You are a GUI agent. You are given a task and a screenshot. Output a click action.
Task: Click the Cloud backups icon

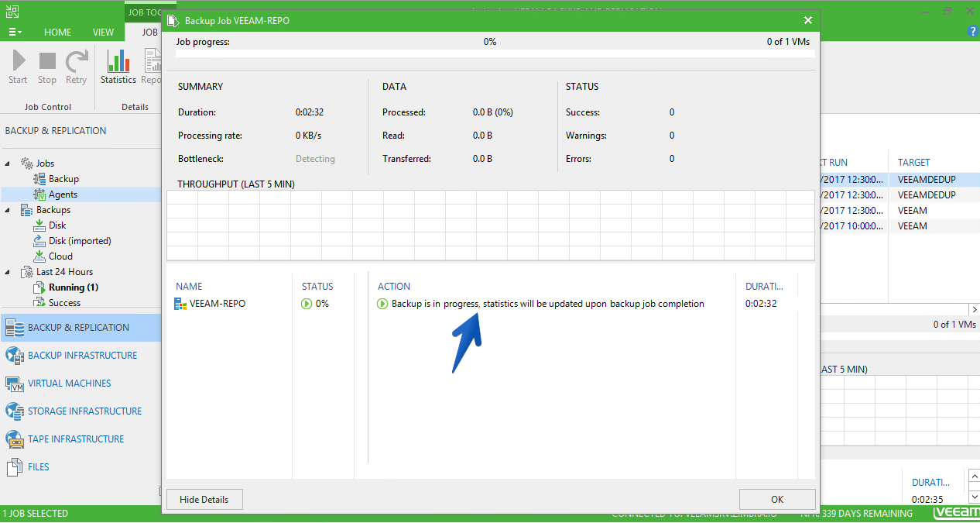point(40,256)
